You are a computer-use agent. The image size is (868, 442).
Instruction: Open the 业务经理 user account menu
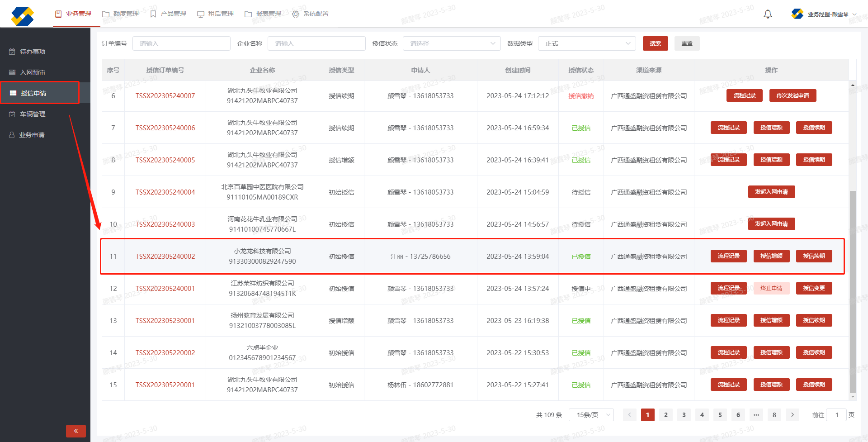(824, 14)
